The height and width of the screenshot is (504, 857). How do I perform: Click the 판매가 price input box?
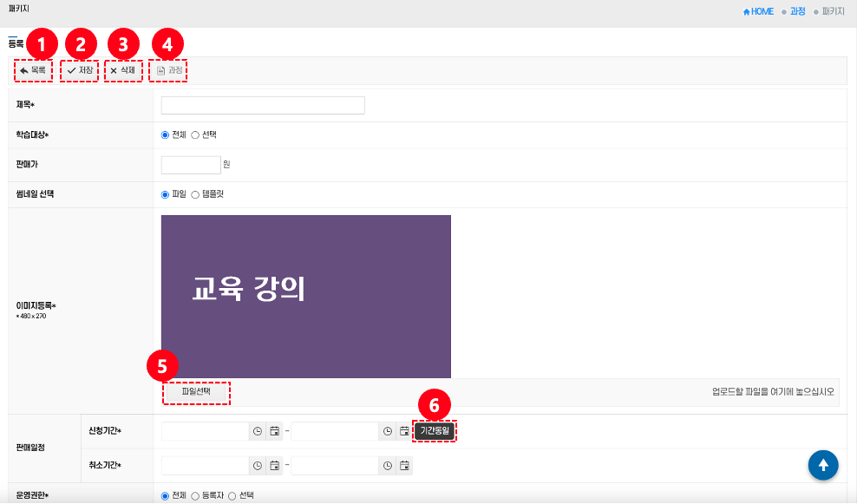click(x=191, y=165)
